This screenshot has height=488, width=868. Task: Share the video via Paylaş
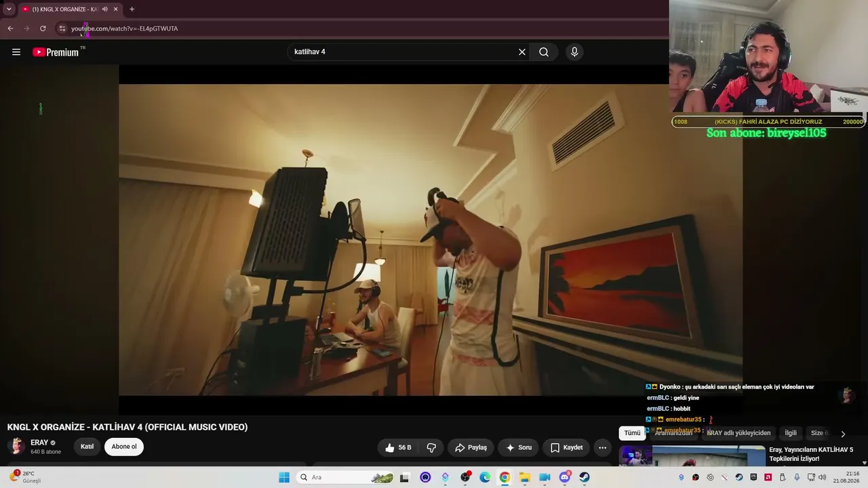pyautogui.click(x=471, y=447)
